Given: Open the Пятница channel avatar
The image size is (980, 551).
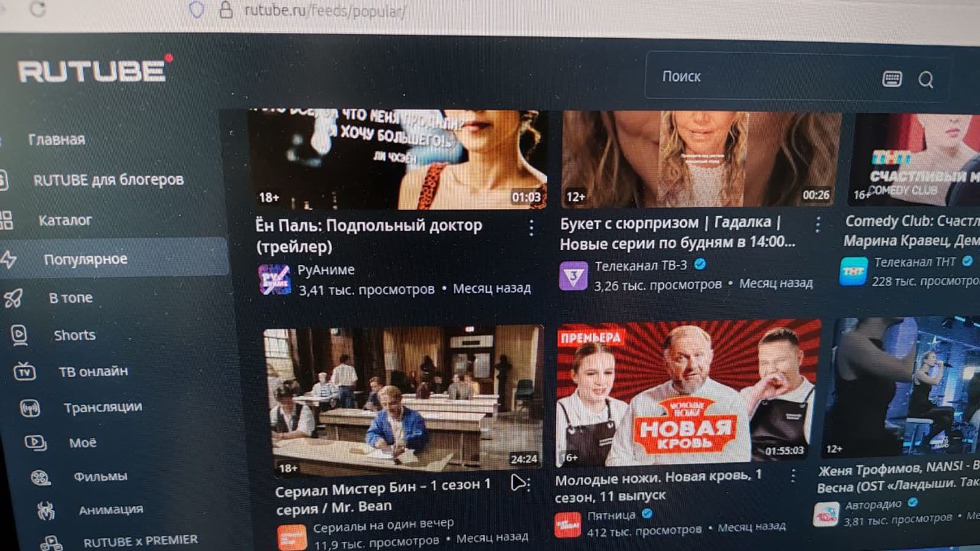Looking at the screenshot, I should [x=567, y=525].
